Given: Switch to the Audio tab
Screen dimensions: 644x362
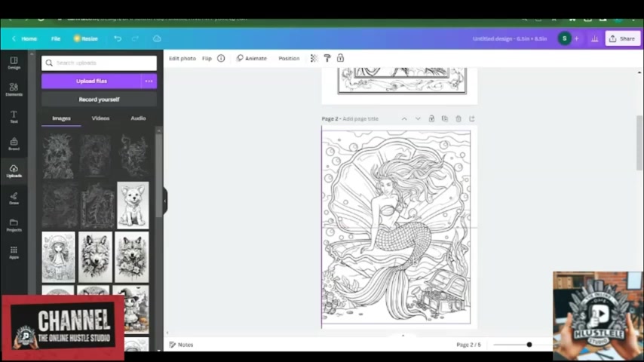Looking at the screenshot, I should tap(139, 118).
